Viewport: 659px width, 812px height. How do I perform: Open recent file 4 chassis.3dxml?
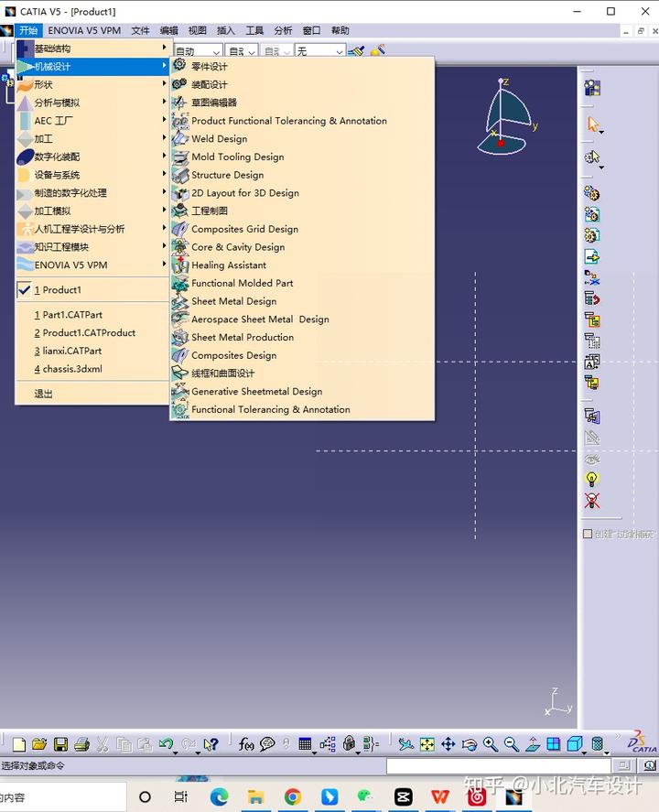click(x=92, y=369)
